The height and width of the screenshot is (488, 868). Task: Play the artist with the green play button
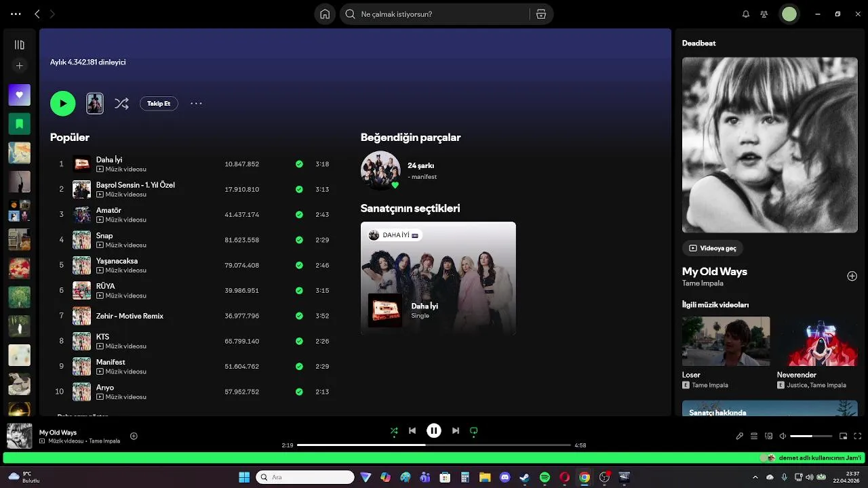pos(62,104)
